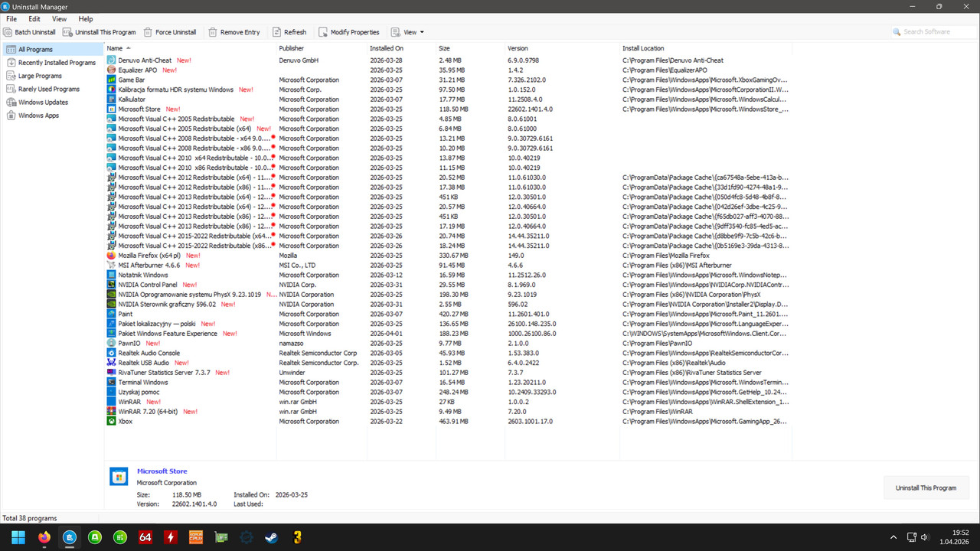
Task: Open Steam from the taskbar
Action: point(271,537)
